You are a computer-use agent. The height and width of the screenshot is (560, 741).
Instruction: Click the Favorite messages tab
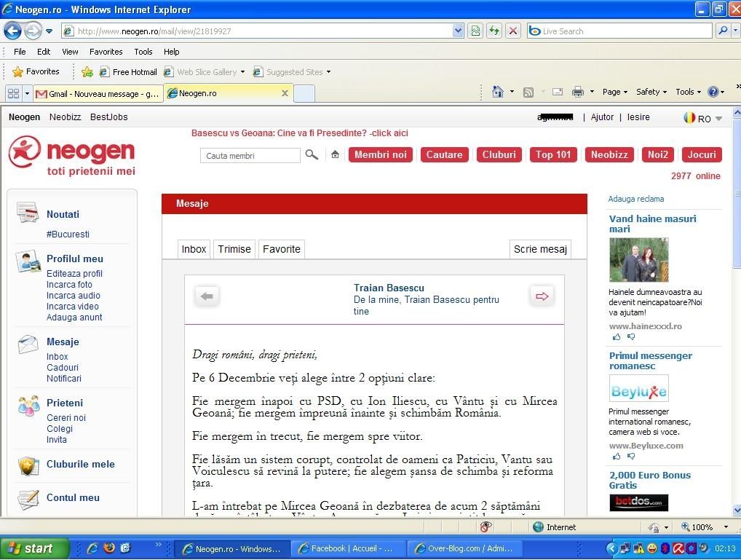coord(282,249)
